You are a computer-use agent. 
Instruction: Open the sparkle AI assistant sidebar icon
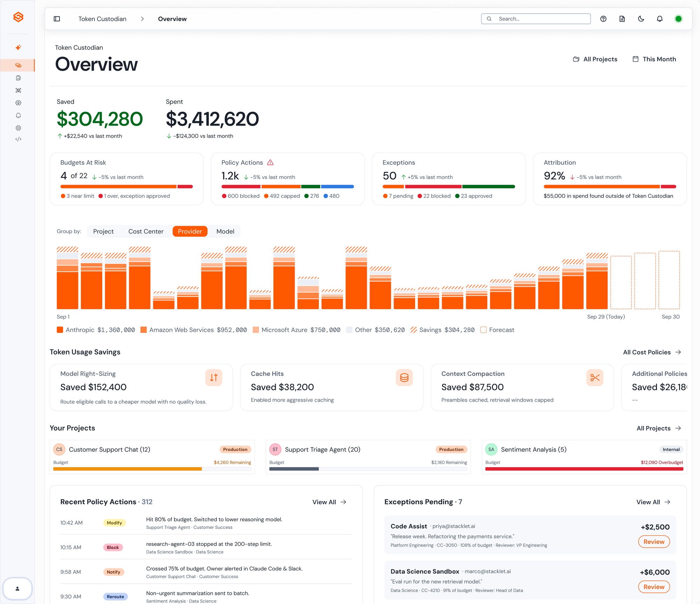tap(18, 47)
